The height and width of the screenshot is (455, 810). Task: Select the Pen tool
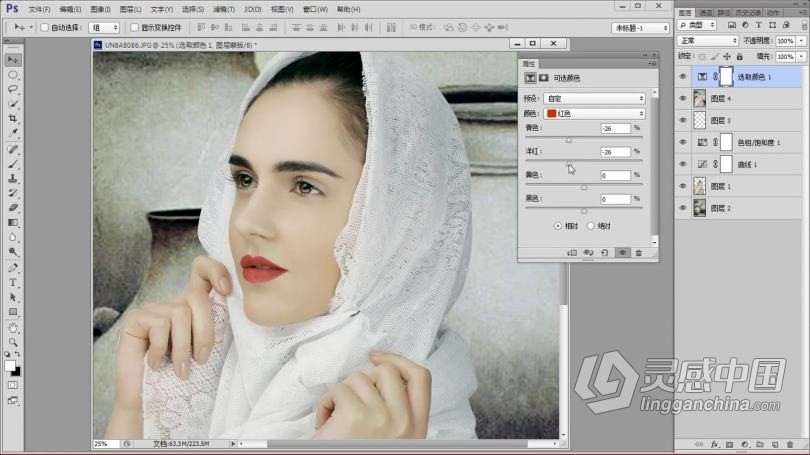pos(13,268)
